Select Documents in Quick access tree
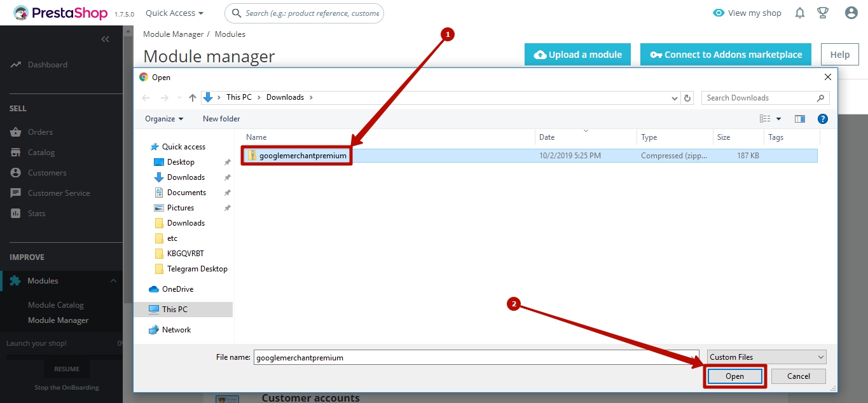868x403 pixels. [186, 193]
